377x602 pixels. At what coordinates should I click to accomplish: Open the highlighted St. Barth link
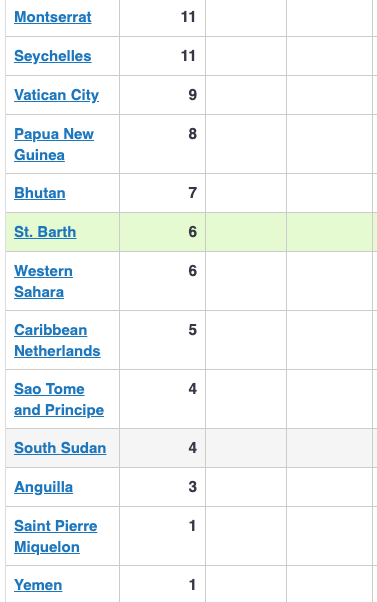pos(45,232)
